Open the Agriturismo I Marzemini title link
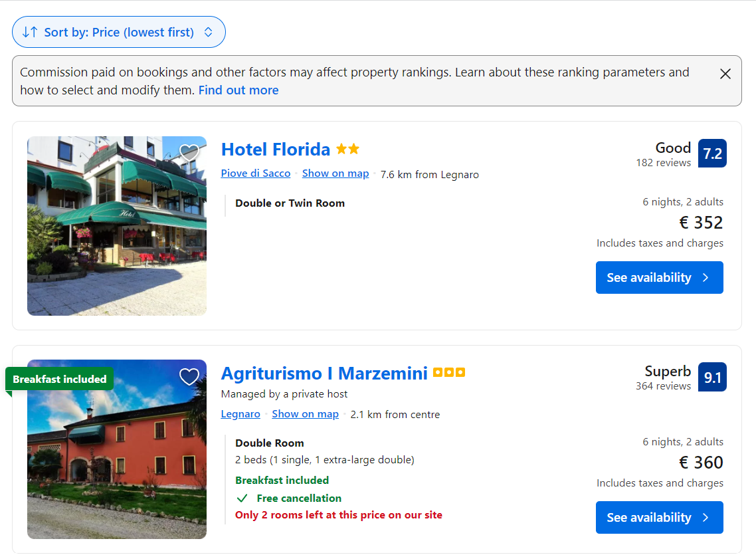756x555 pixels. pyautogui.click(x=324, y=374)
